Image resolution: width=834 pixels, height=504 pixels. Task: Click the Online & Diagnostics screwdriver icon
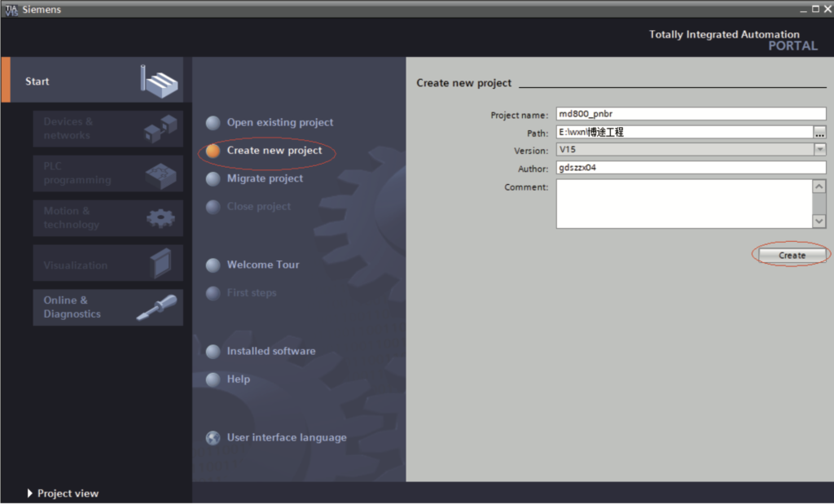[156, 307]
